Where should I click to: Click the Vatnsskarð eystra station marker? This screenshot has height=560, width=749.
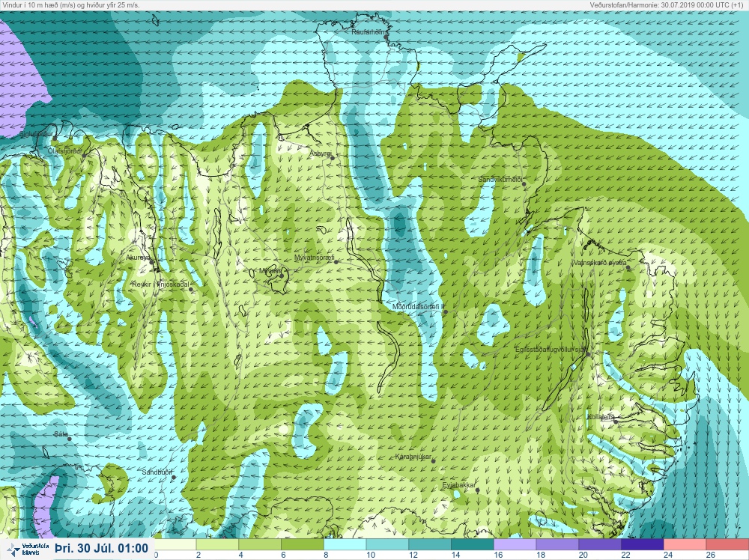tap(628, 268)
